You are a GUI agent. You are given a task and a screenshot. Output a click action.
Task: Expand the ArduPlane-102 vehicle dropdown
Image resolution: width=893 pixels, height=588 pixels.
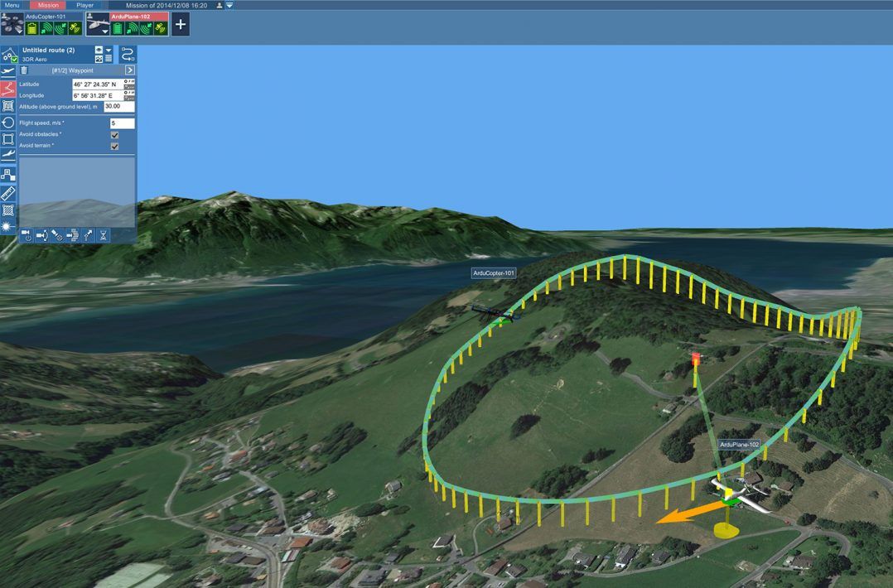click(x=105, y=31)
